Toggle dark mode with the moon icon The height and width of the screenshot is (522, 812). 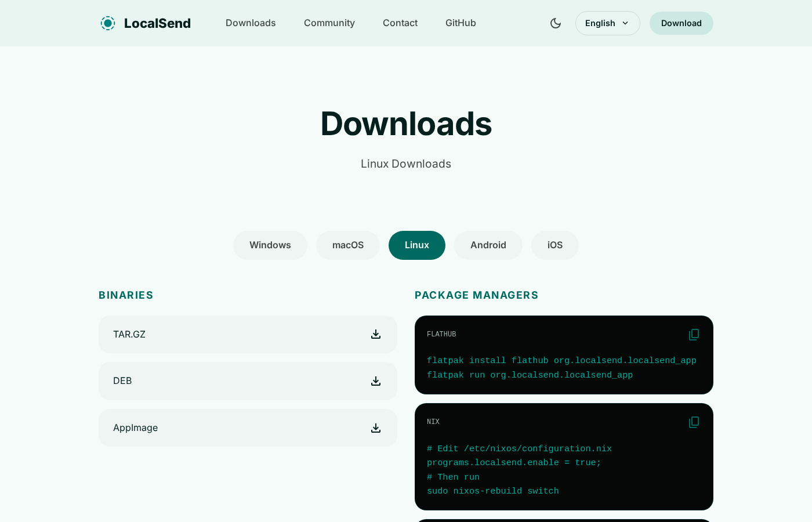[556, 23]
